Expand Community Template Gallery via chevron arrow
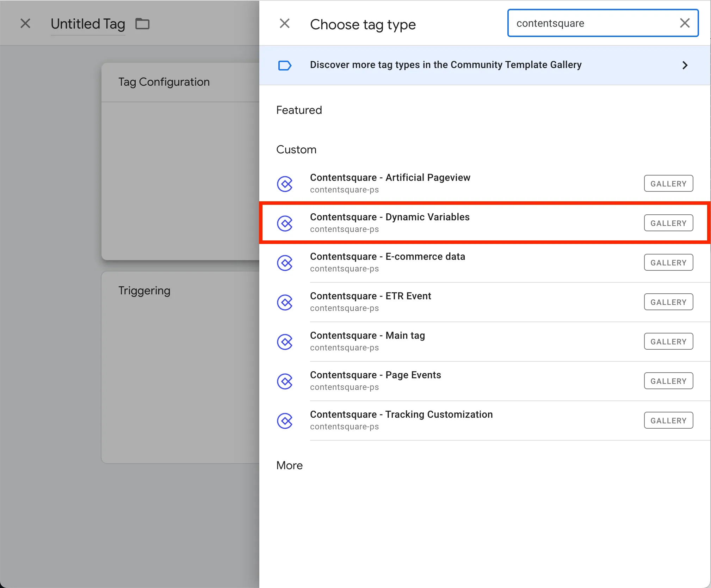This screenshot has width=711, height=588. [x=685, y=65]
